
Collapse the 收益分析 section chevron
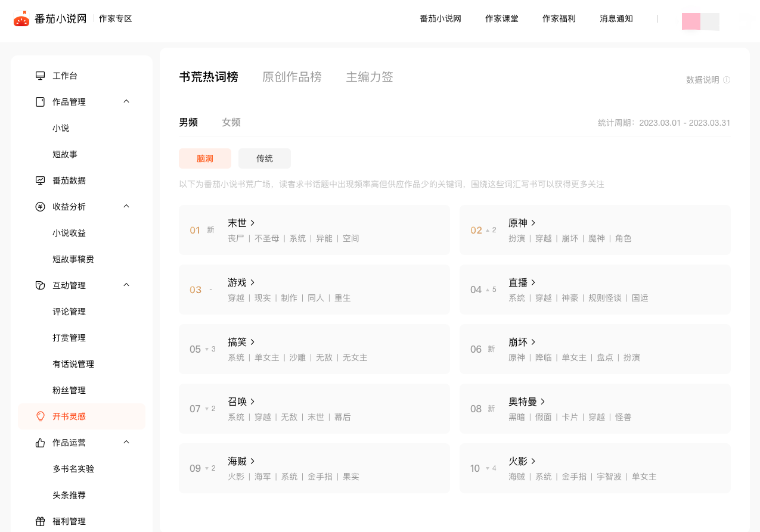(x=126, y=206)
